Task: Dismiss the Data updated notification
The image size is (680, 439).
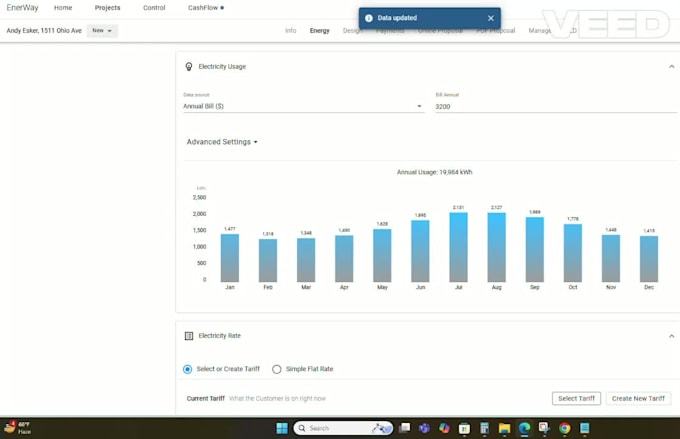Action: tap(490, 18)
